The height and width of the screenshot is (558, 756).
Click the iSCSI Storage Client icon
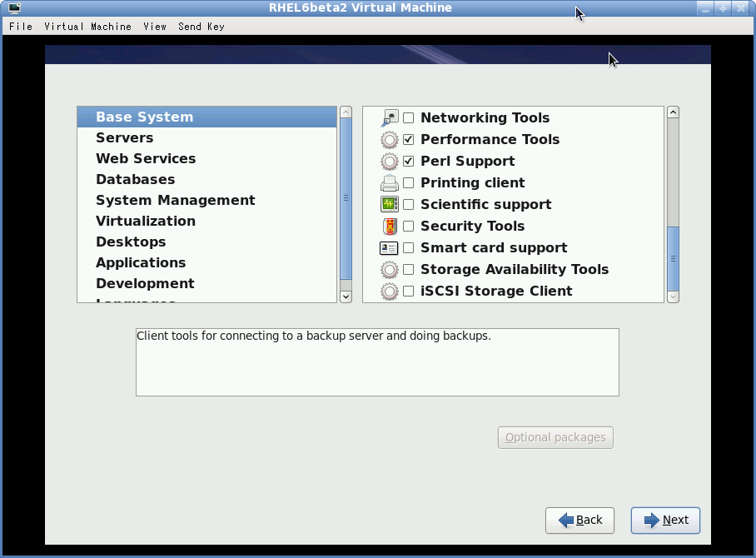pyautogui.click(x=389, y=291)
